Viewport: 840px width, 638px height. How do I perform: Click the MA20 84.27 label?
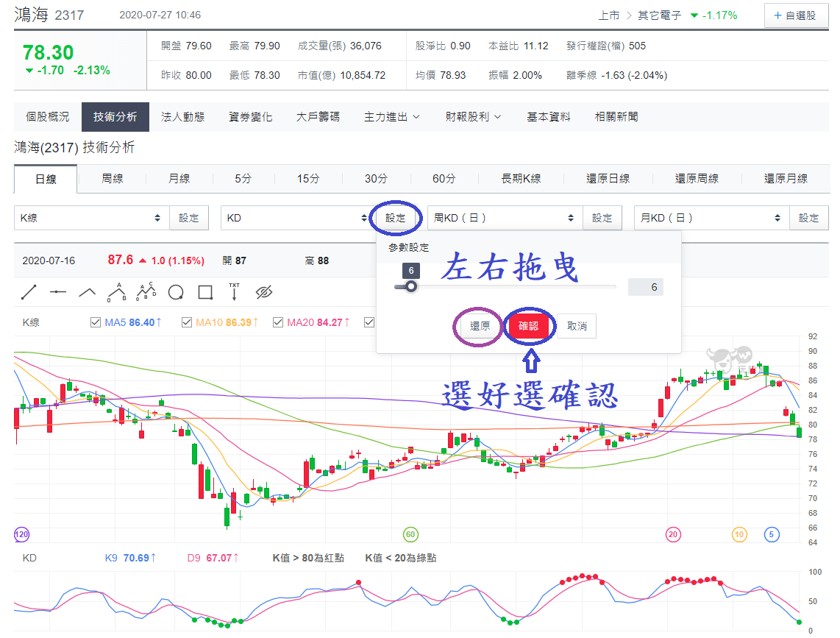point(318,322)
